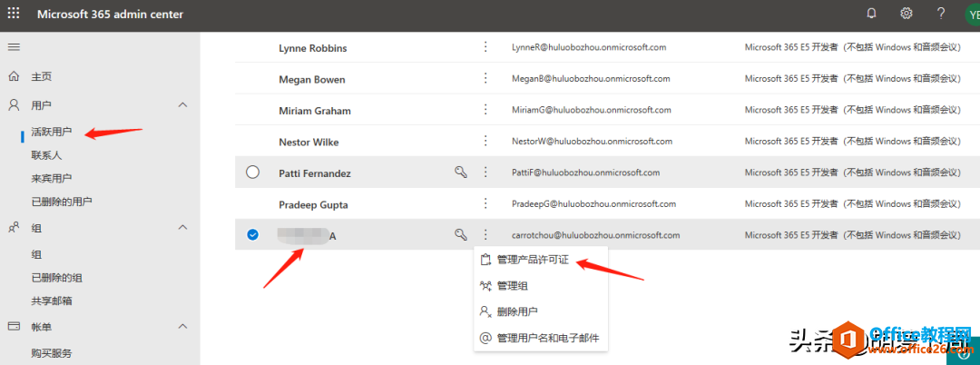Open user Megan Bowen
The image size is (980, 365).
pos(312,79)
